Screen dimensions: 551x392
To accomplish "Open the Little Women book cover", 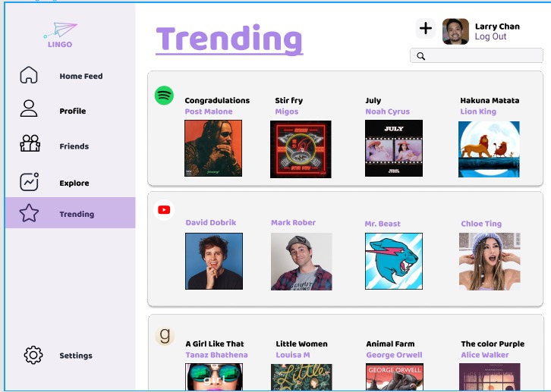I will point(301,378).
